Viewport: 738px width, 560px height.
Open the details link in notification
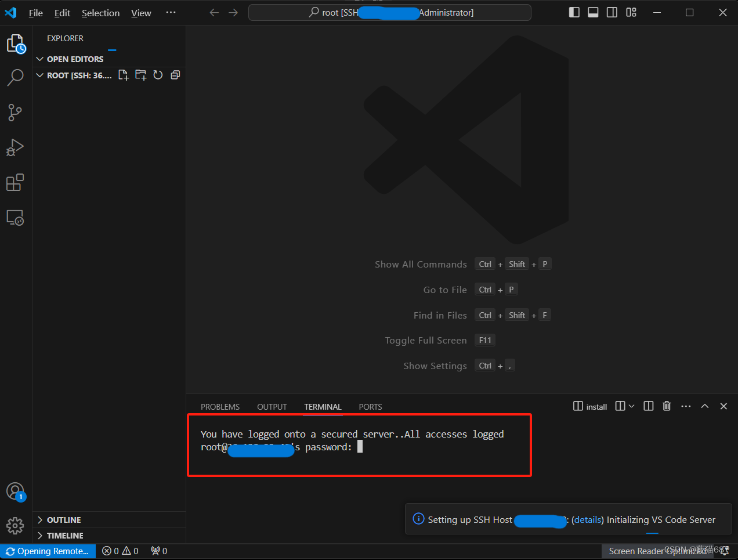pyautogui.click(x=588, y=520)
